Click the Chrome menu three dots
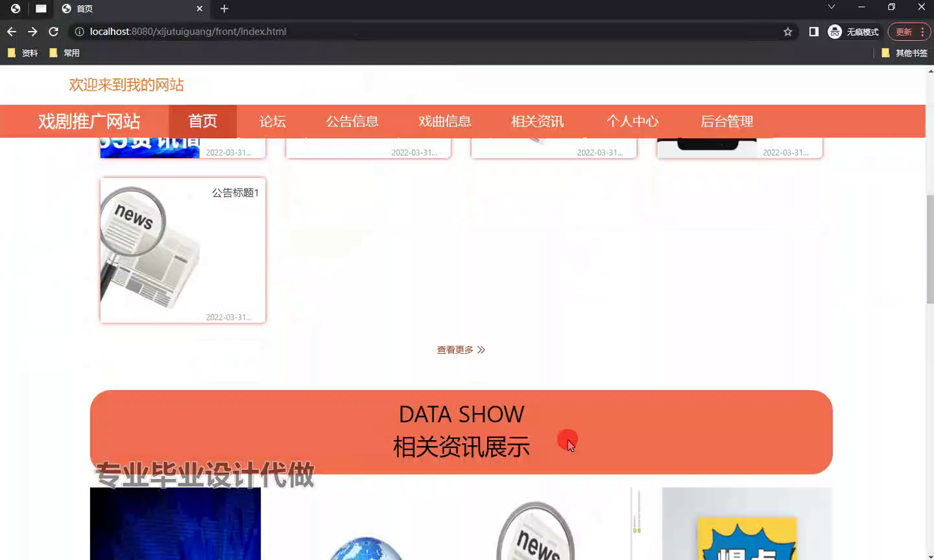This screenshot has height=560, width=934. (x=922, y=32)
